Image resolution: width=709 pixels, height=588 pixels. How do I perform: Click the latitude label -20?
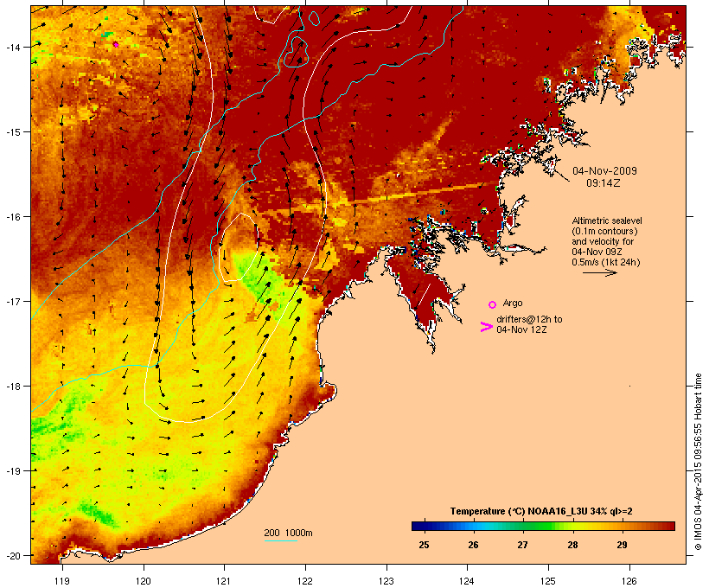(x=12, y=555)
